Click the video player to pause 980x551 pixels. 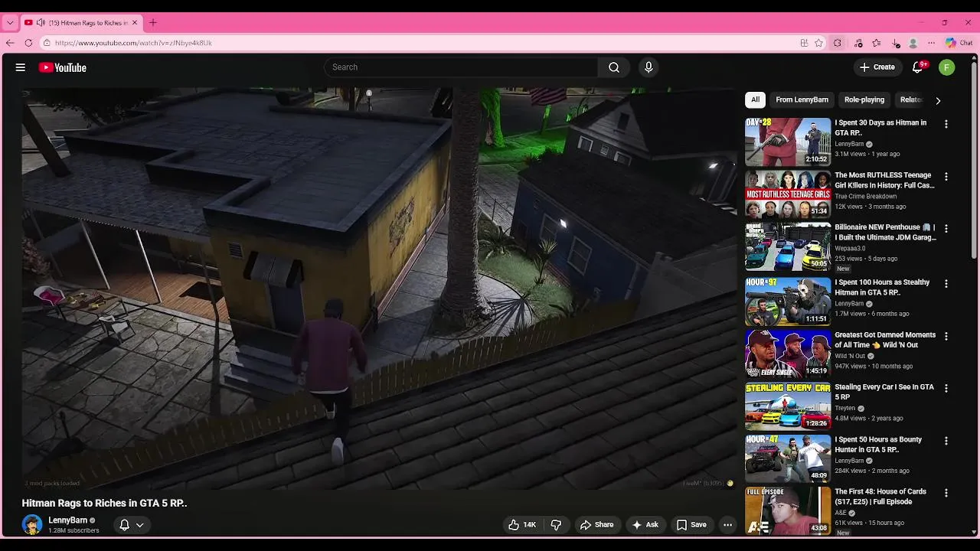pyautogui.click(x=379, y=289)
